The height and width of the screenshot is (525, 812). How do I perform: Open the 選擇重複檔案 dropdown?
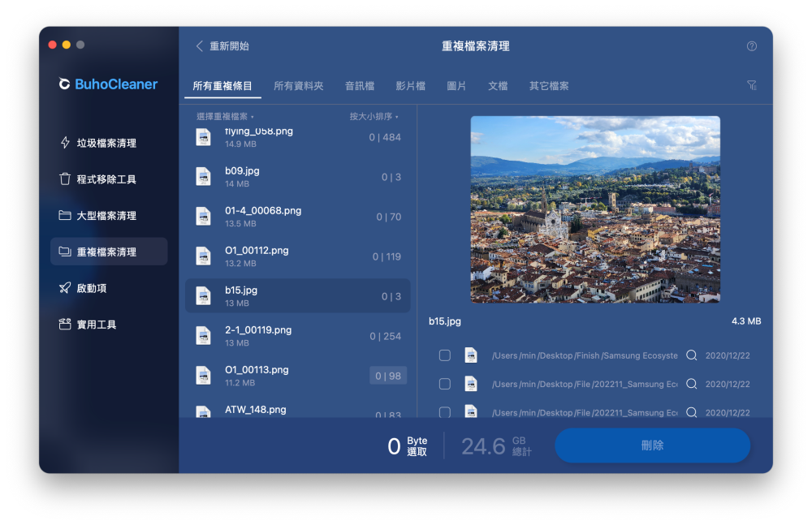225,117
